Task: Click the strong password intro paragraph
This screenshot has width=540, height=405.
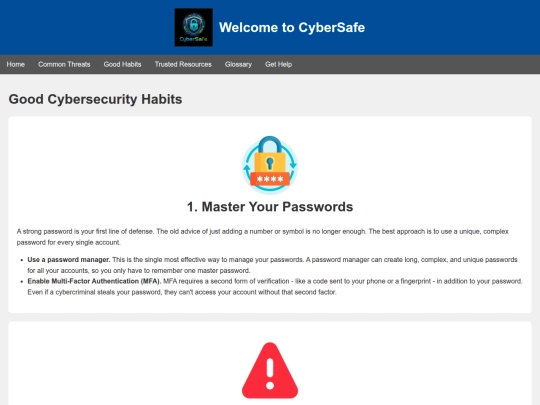Action: (263, 237)
